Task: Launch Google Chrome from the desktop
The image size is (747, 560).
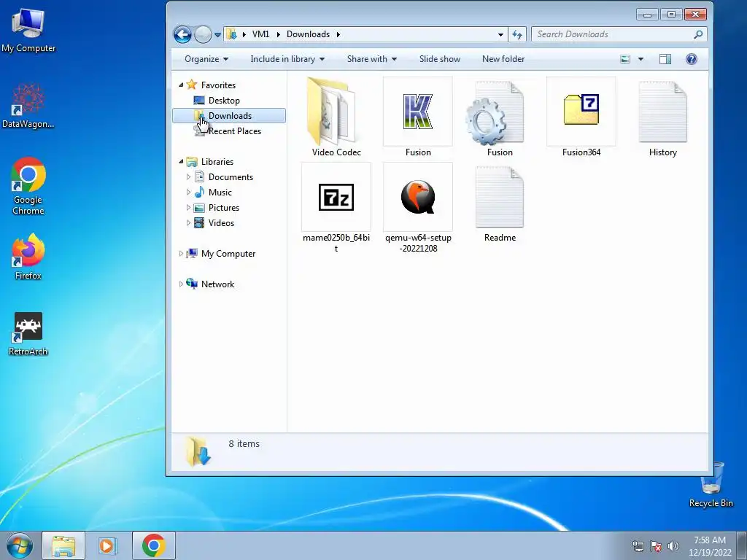Action: [x=28, y=186]
